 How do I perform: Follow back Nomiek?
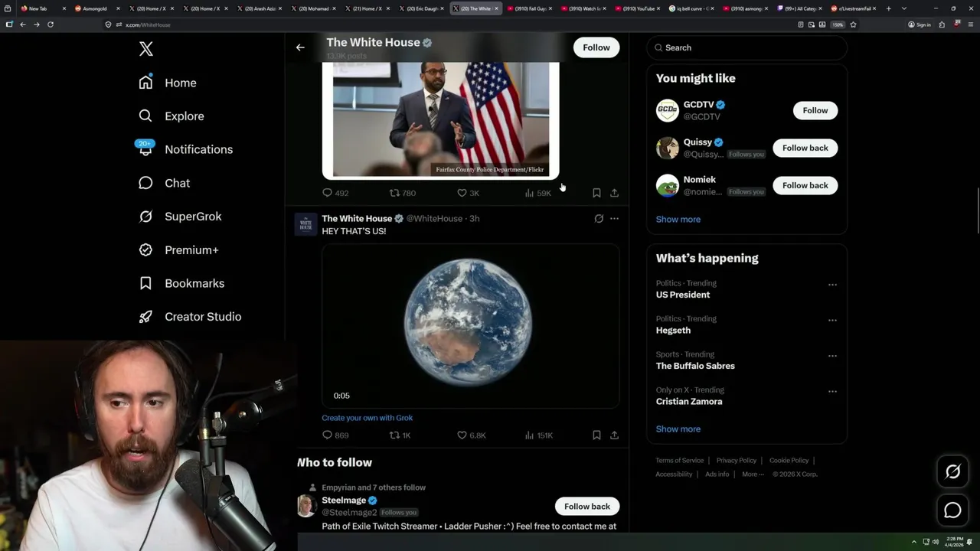805,185
